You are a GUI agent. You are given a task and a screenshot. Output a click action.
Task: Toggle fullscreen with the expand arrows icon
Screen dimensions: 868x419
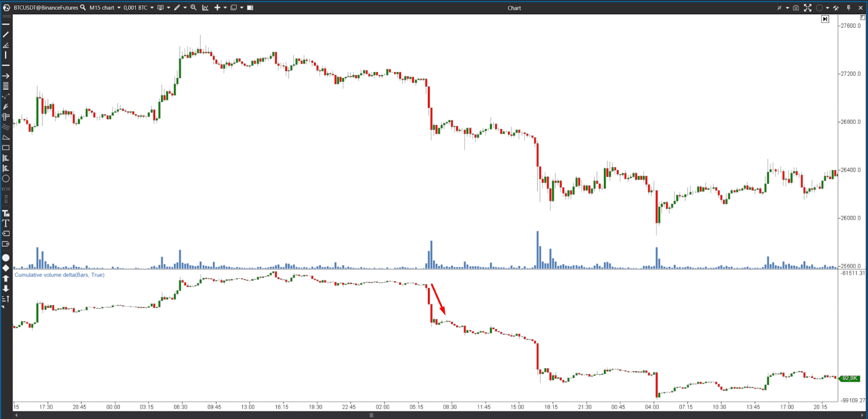point(808,8)
